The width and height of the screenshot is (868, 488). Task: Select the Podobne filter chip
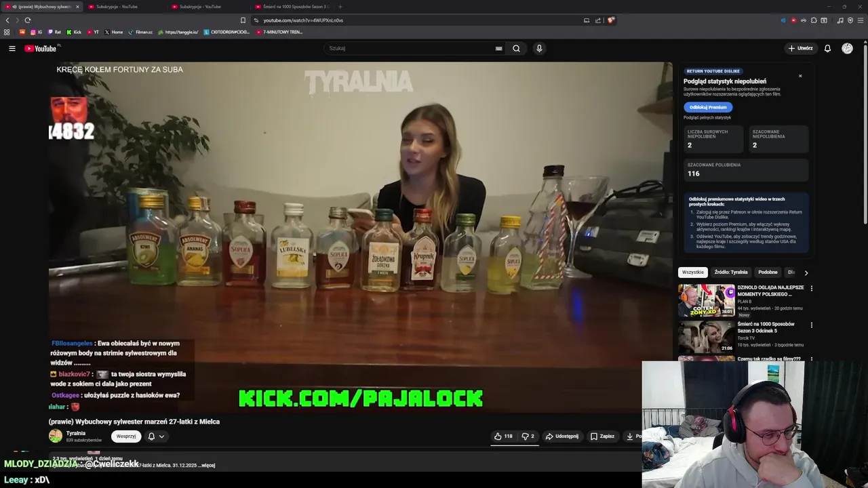(x=768, y=272)
